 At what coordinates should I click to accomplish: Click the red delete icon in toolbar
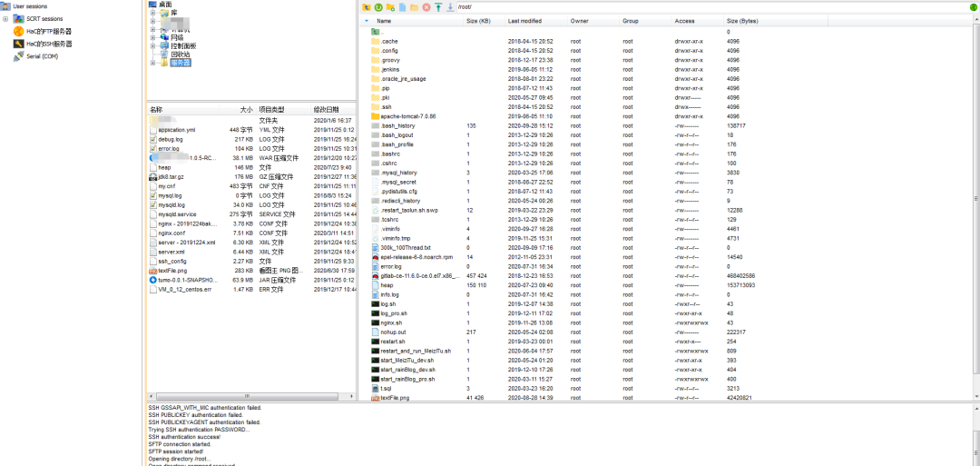pos(426,7)
